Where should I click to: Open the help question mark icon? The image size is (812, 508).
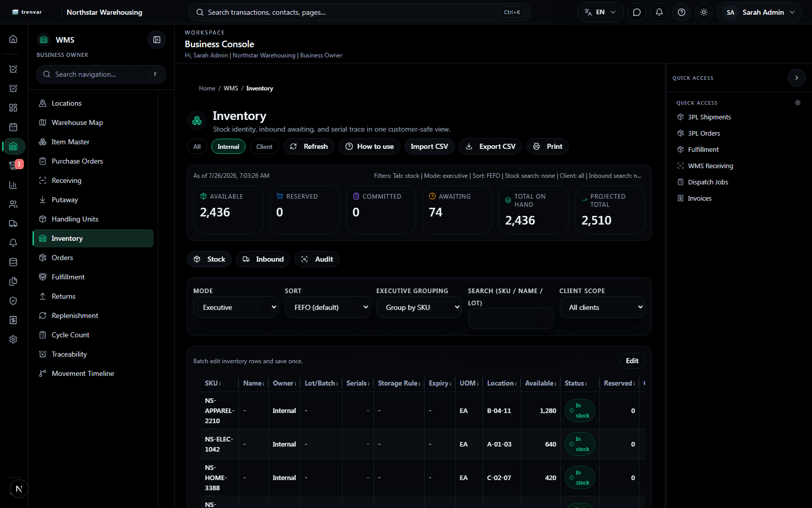coord(682,12)
